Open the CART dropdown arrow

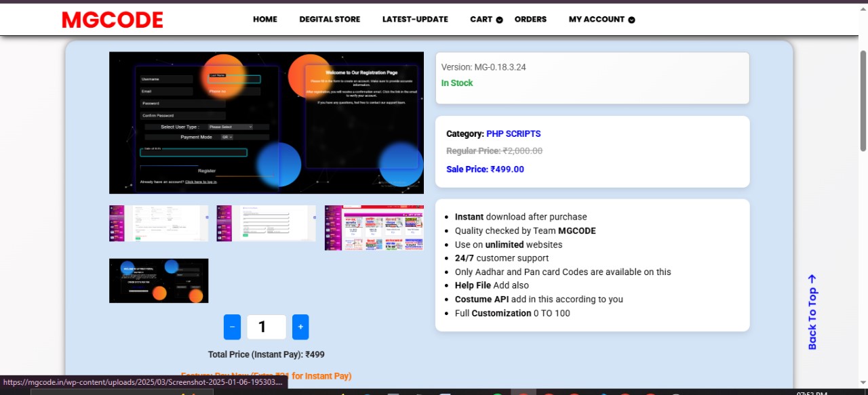coord(500,20)
